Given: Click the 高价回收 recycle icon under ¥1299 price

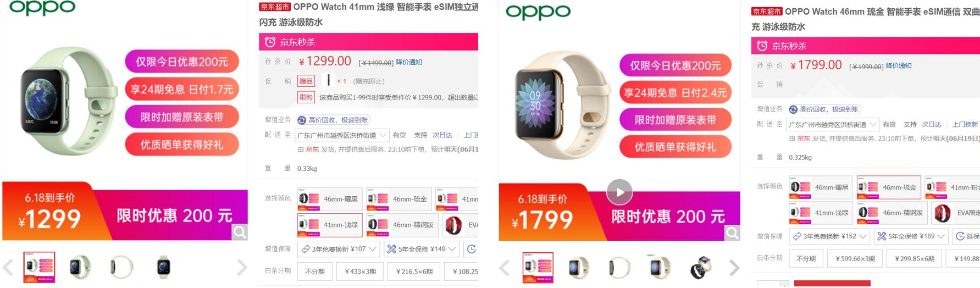Looking at the screenshot, I should tap(302, 120).
